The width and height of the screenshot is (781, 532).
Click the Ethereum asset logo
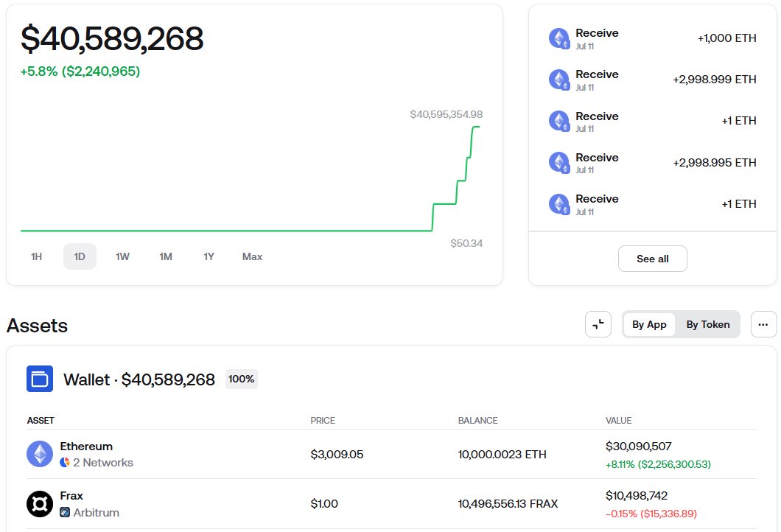pos(40,454)
